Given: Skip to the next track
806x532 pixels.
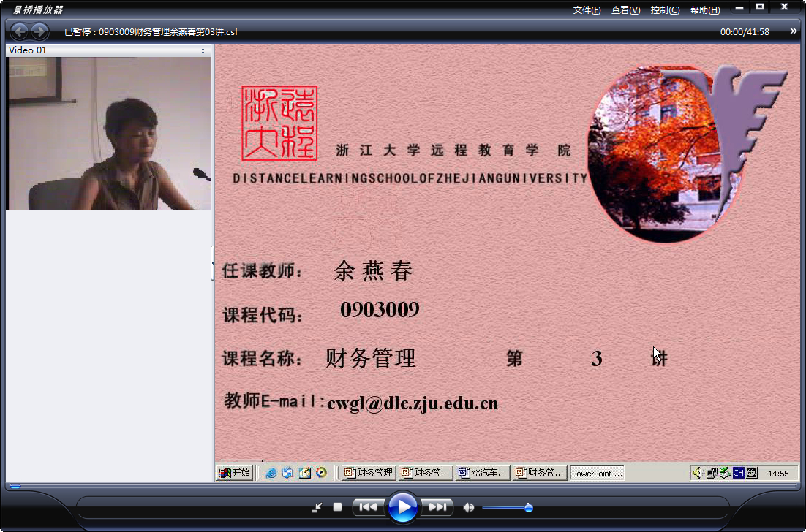Looking at the screenshot, I should click(x=437, y=507).
